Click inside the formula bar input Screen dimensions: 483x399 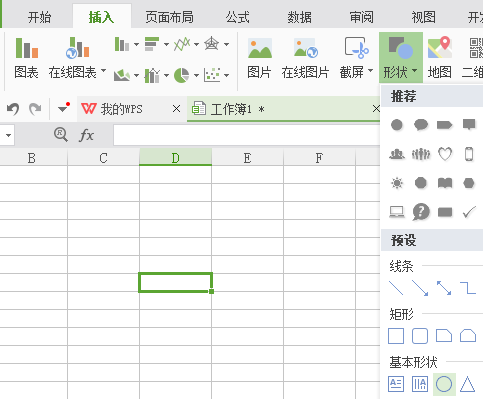247,135
